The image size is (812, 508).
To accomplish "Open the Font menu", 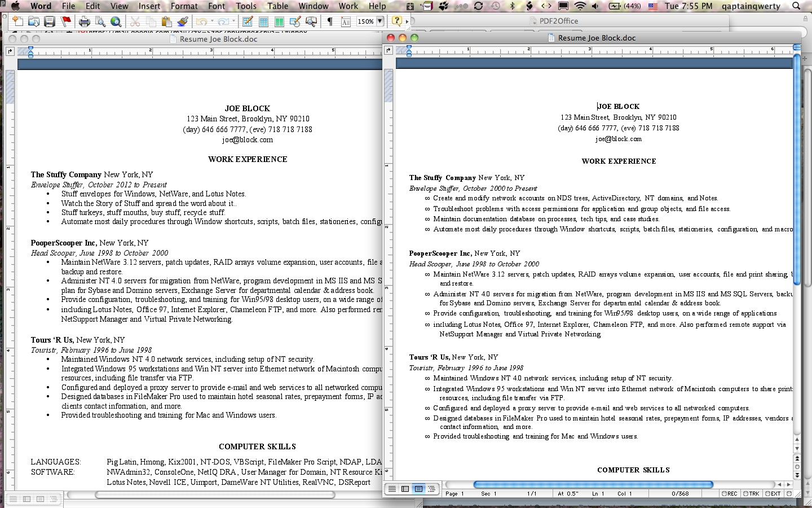I will [217, 6].
